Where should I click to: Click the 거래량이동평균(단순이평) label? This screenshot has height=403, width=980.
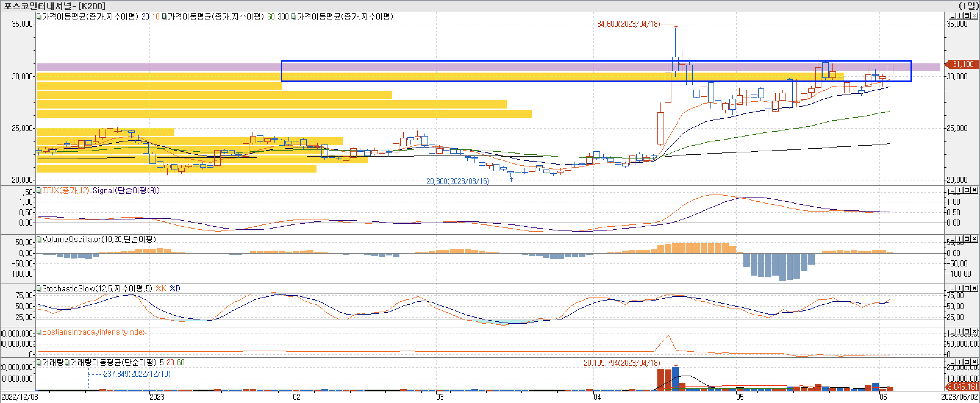(113, 362)
